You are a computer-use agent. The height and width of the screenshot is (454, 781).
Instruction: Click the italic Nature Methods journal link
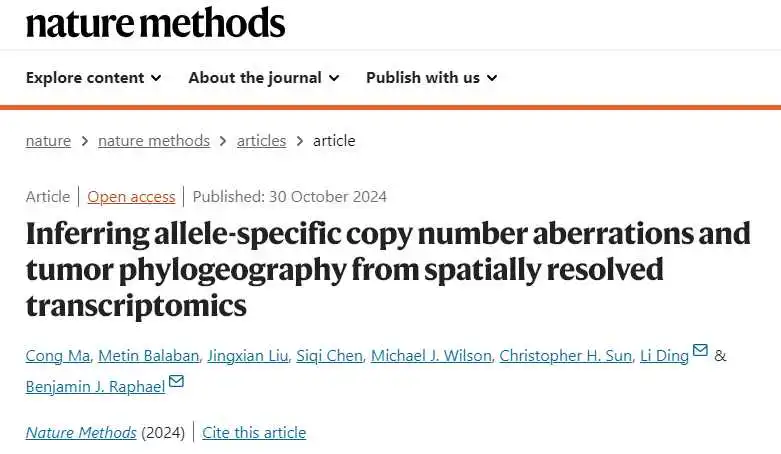[x=81, y=433]
